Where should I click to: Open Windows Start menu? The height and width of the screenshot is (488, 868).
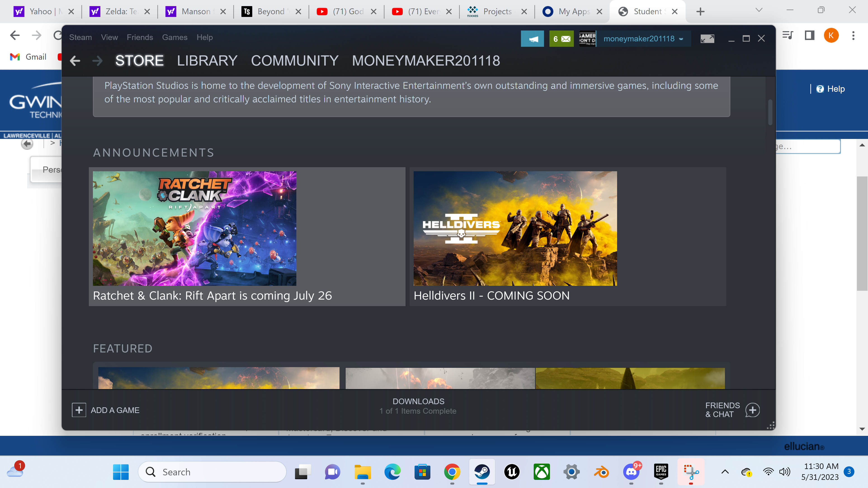[121, 472]
